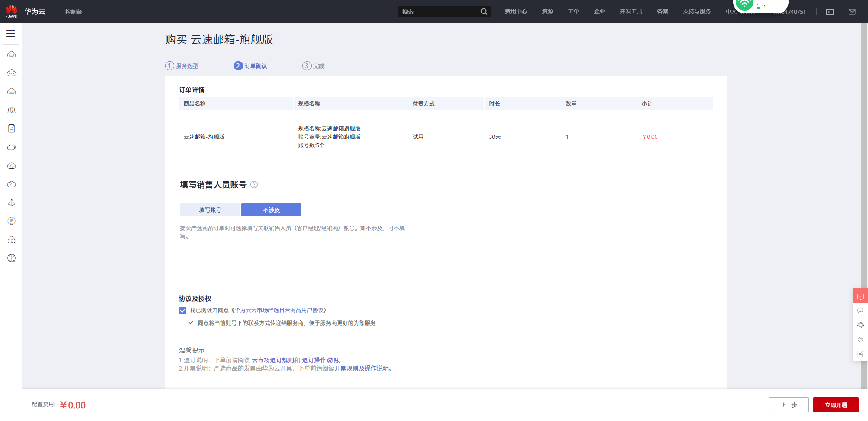Click the cloud with three dots sidebar icon

pyautogui.click(x=12, y=73)
